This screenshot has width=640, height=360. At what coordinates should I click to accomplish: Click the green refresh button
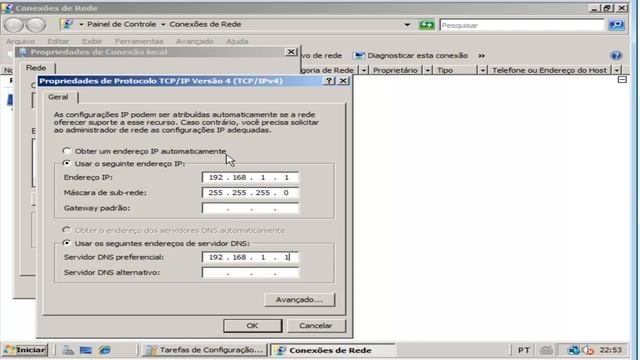click(427, 25)
